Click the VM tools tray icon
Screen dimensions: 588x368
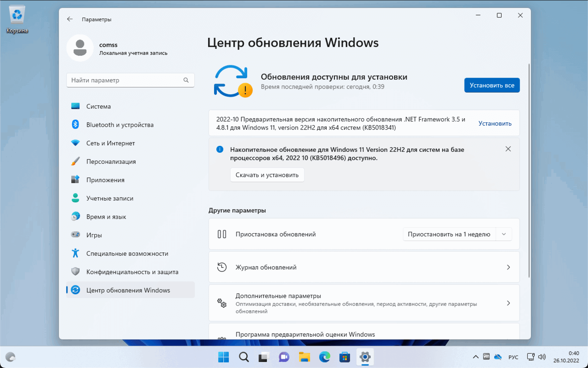tap(487, 357)
